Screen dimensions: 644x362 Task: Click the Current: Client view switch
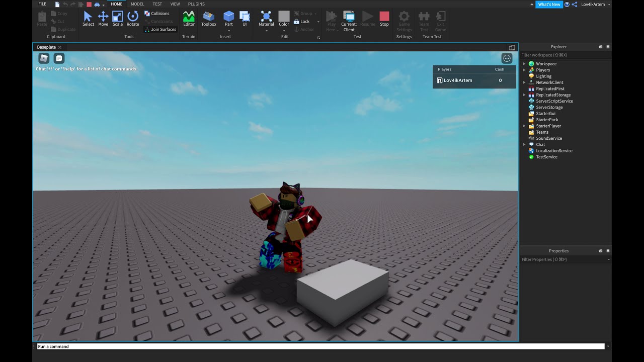(x=349, y=21)
